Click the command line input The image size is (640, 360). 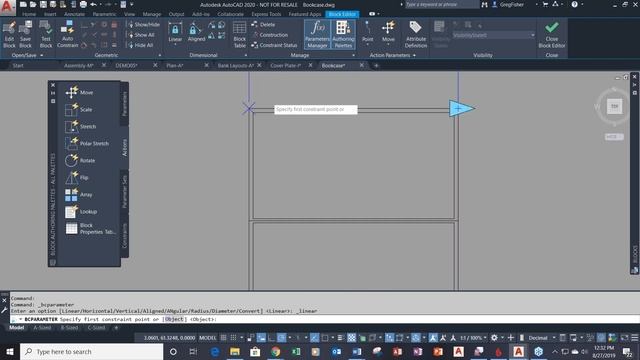tap(324, 319)
